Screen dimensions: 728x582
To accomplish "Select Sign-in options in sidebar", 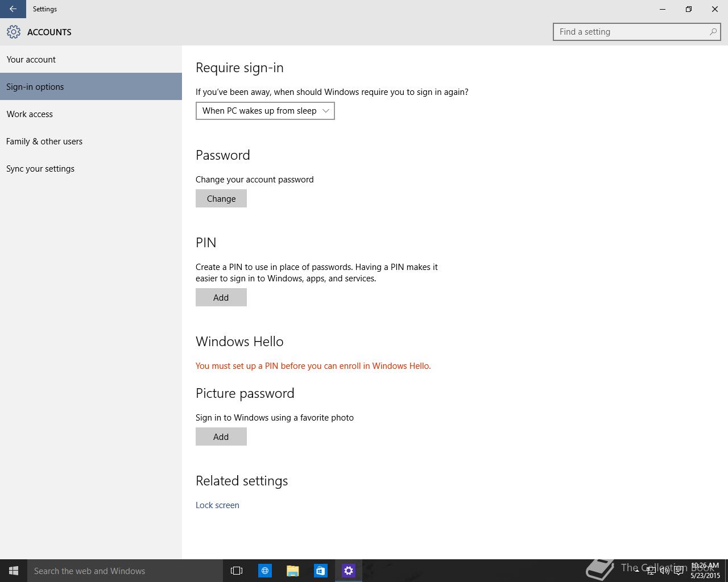I will click(91, 86).
